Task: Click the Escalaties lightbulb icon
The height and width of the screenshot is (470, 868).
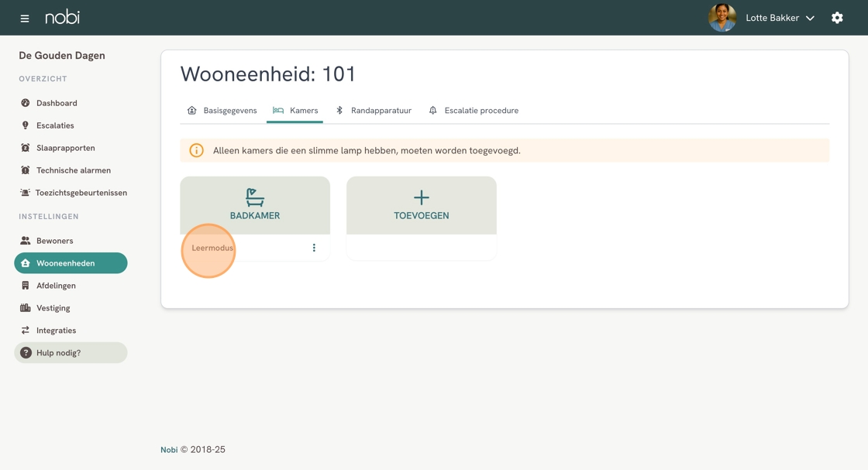Action: [x=26, y=125]
